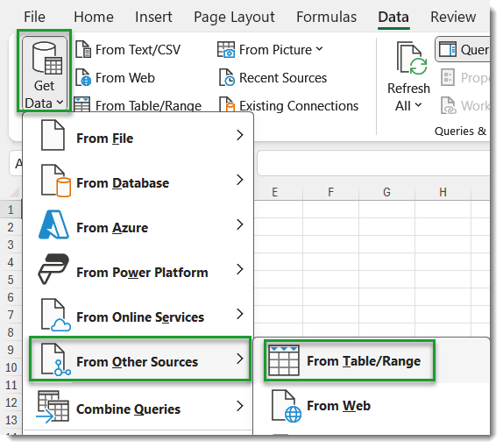
Task: Click the From Table/Range ribbon icon
Action: (82, 104)
